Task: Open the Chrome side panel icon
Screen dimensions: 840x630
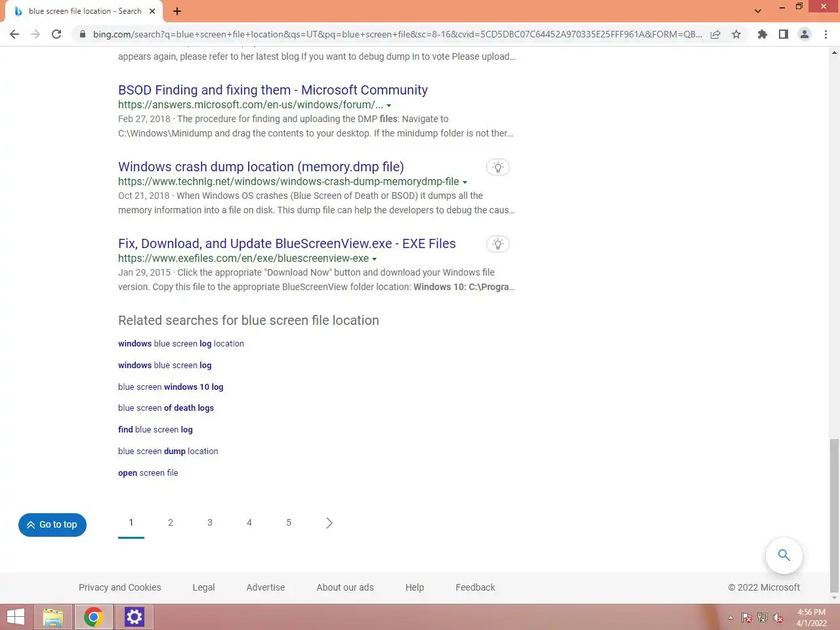Action: (x=783, y=34)
